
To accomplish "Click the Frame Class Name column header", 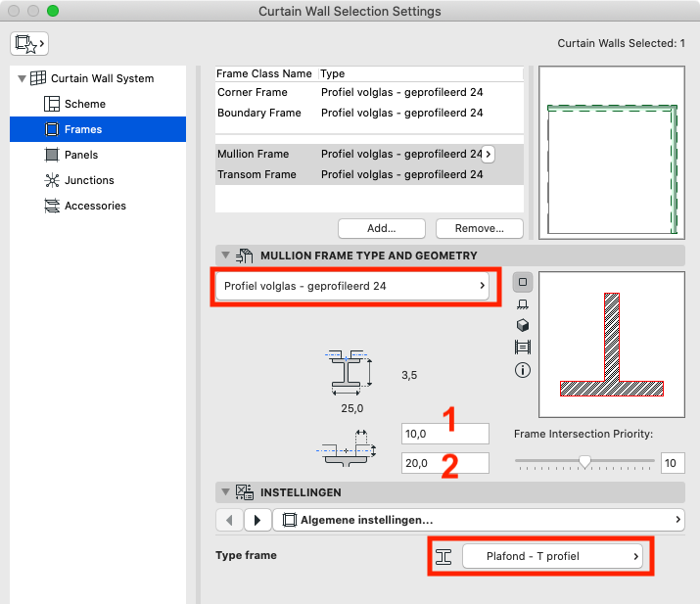I will [264, 73].
